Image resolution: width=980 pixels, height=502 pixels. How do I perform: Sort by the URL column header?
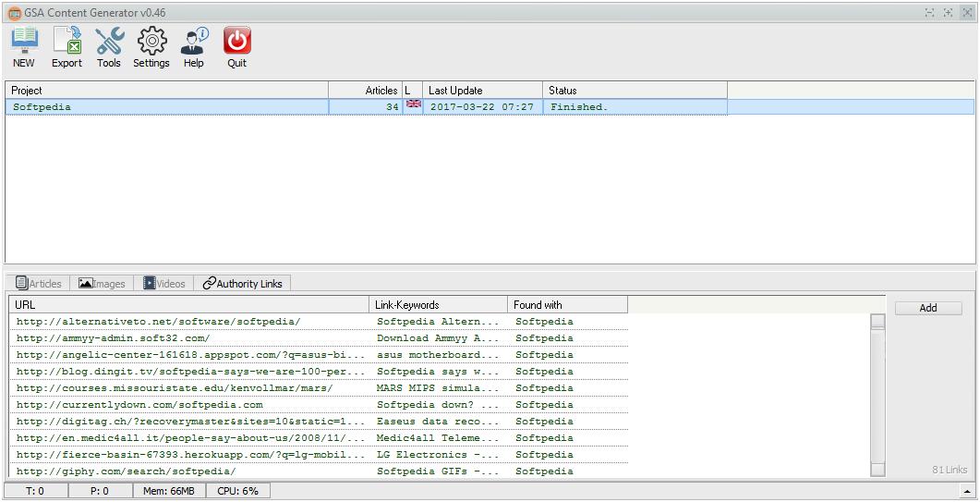click(189, 305)
